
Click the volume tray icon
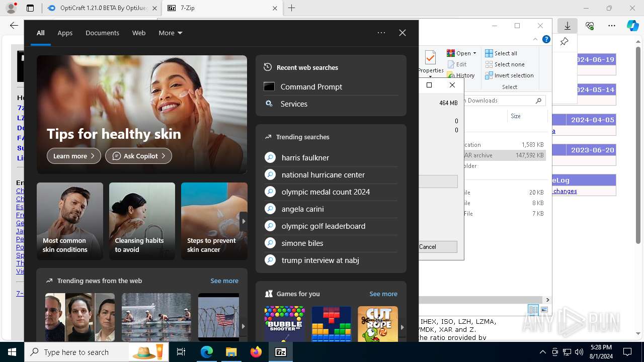(579, 352)
